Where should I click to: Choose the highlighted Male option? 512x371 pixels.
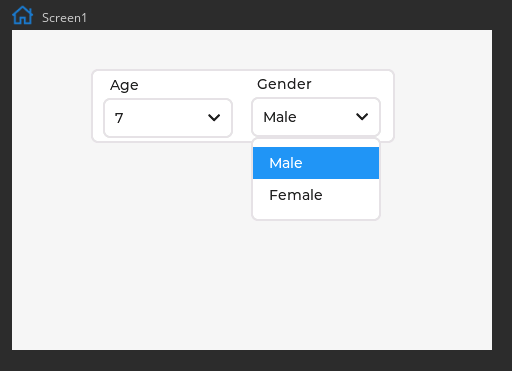click(x=316, y=163)
